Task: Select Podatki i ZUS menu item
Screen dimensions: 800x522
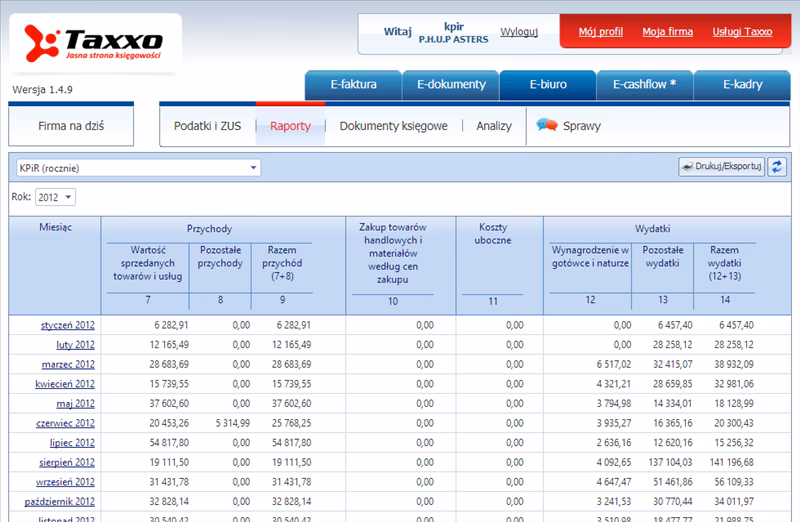Action: pyautogui.click(x=207, y=127)
